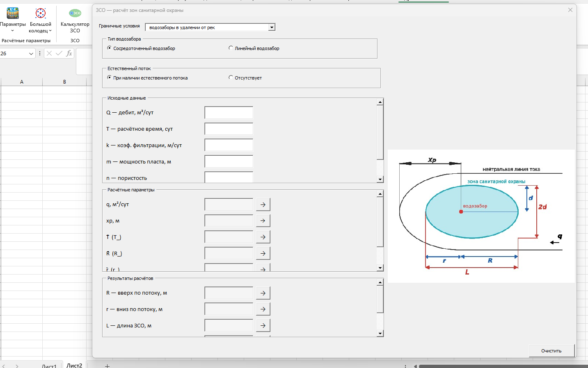Launch the Калькулятор ЗСО icon
This screenshot has height=368, width=588.
[75, 13]
